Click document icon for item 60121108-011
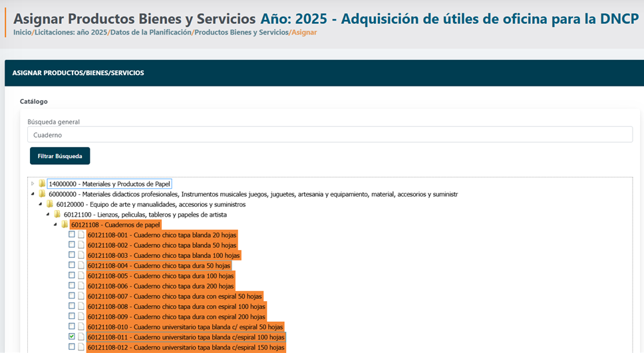 click(81, 337)
